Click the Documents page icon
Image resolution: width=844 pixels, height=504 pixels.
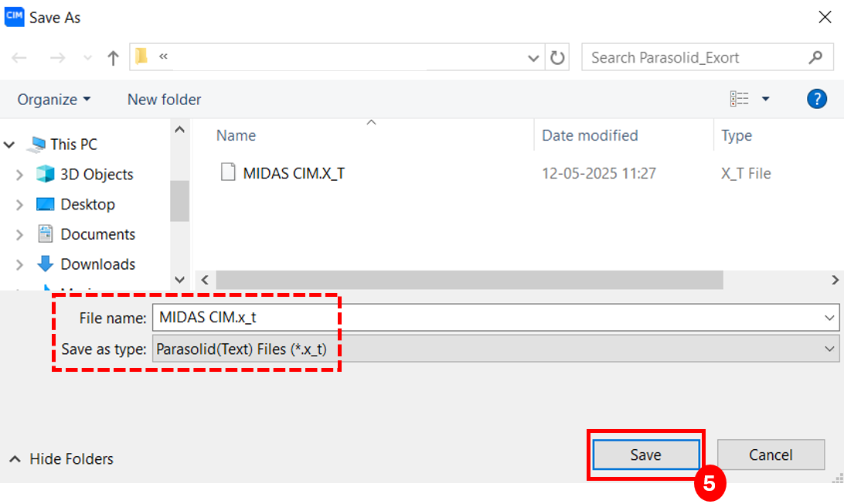tap(45, 234)
